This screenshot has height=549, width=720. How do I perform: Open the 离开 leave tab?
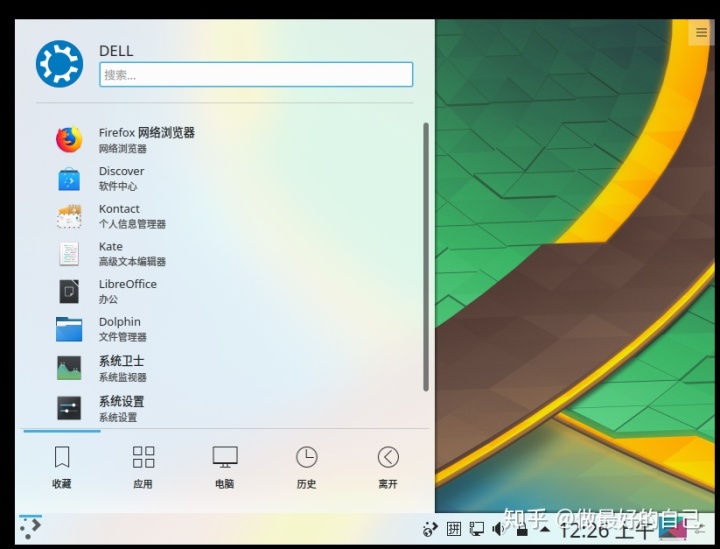click(388, 467)
